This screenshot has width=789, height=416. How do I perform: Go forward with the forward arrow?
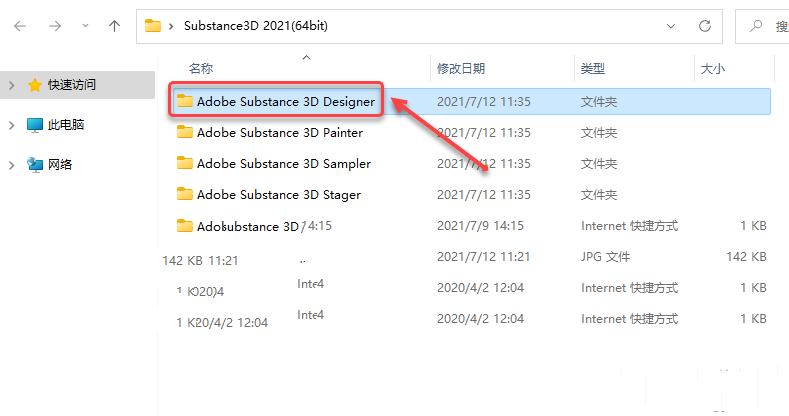[x=55, y=26]
